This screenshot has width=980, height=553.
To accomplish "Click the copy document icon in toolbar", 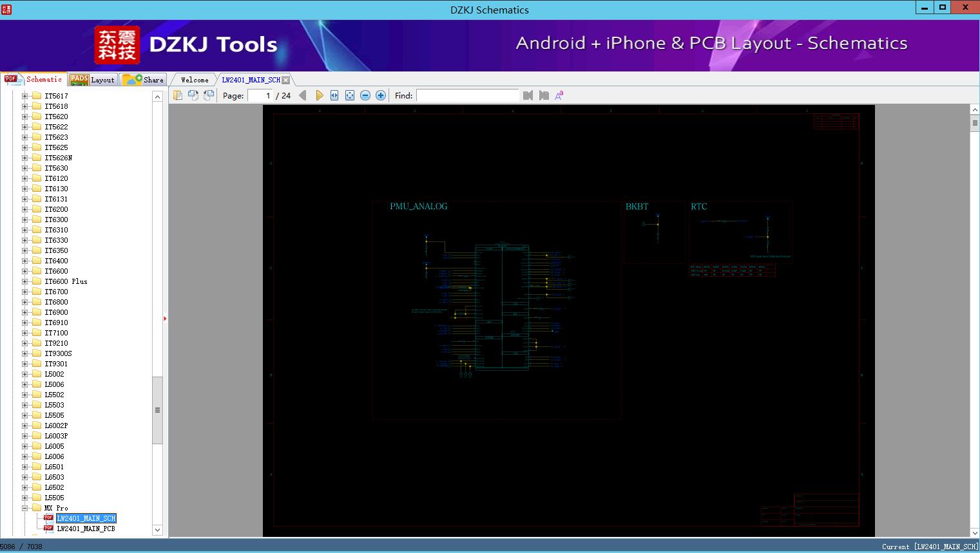I will click(178, 95).
